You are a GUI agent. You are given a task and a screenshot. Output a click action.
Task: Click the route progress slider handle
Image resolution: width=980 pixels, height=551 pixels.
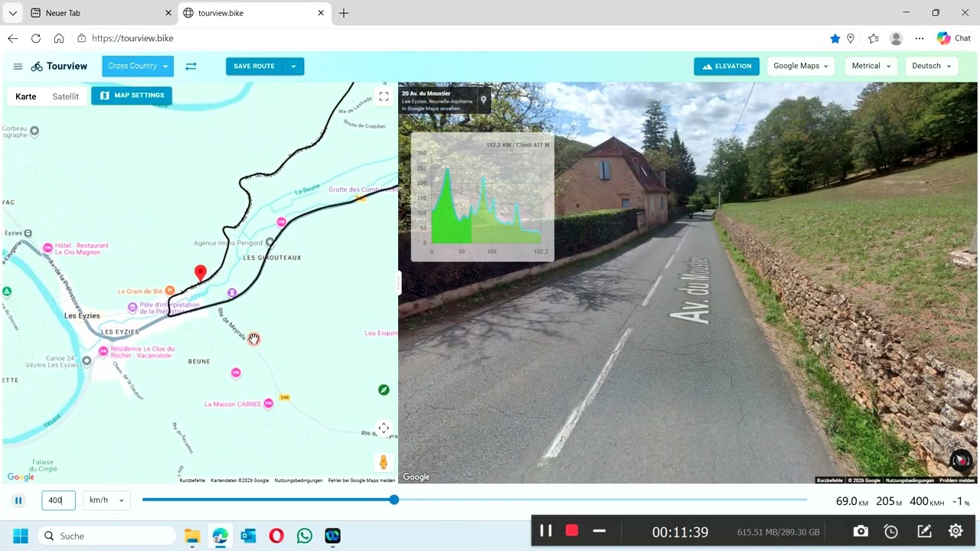point(394,500)
